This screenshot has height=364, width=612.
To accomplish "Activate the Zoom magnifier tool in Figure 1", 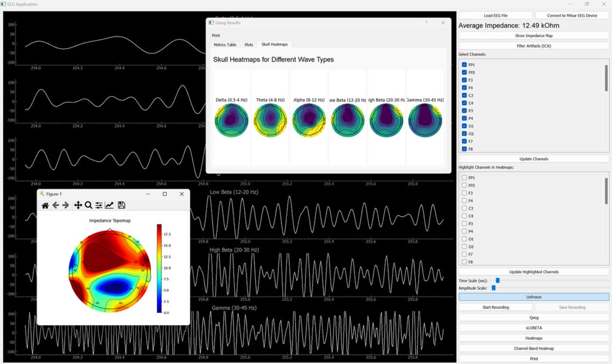I will (x=88, y=205).
